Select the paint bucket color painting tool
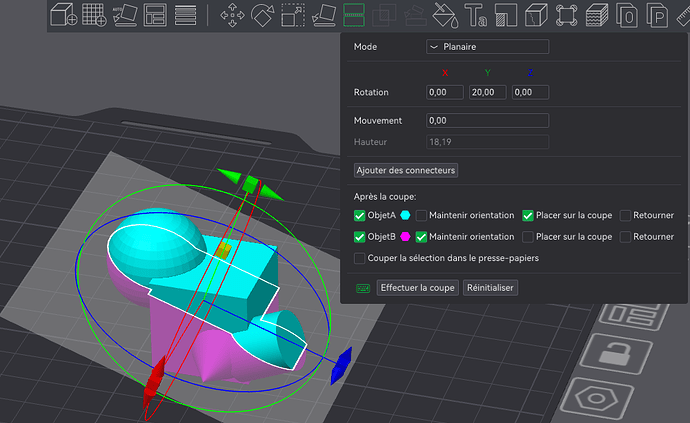The height and width of the screenshot is (423, 690). (445, 15)
